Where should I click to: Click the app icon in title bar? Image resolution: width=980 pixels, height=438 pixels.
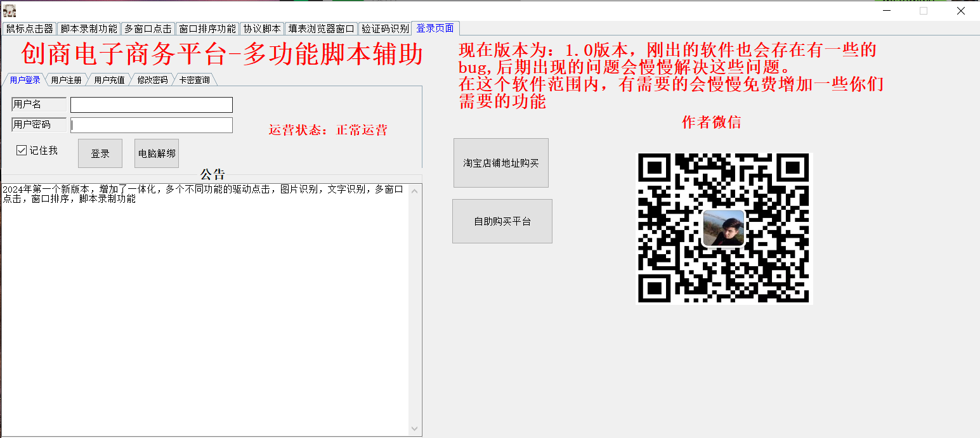point(10,10)
